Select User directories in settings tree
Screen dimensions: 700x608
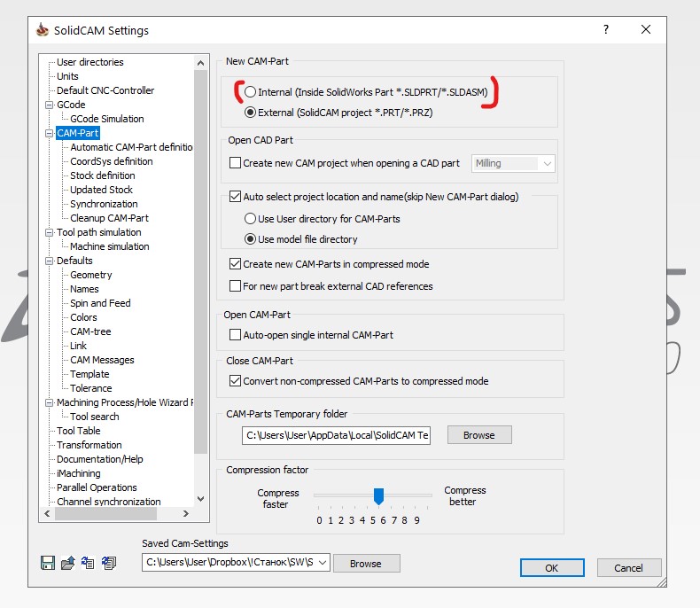(90, 62)
